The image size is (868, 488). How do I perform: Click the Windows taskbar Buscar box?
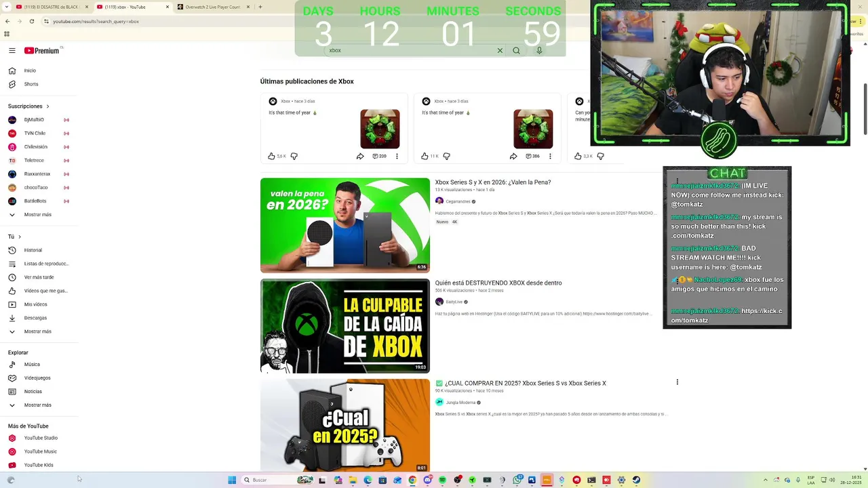(278, 480)
